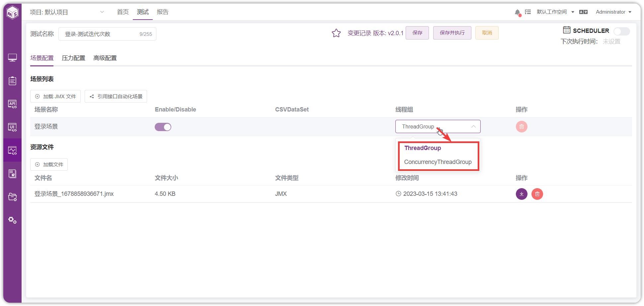Open system settings gears icon in sidebar
Image resolution: width=644 pixels, height=306 pixels.
point(12,220)
